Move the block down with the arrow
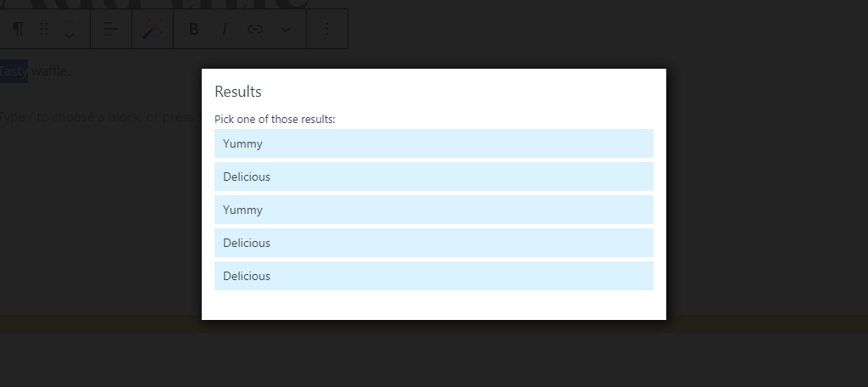This screenshot has width=868, height=387. pos(70,36)
